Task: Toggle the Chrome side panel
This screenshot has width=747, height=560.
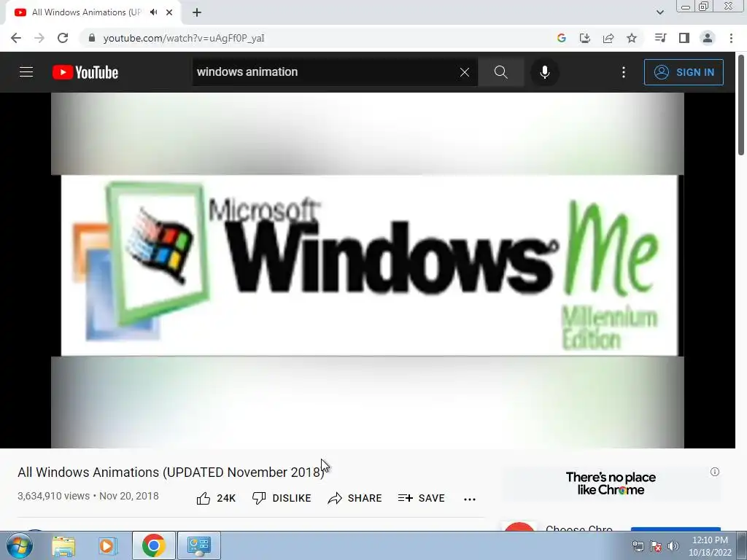Action: click(x=684, y=38)
